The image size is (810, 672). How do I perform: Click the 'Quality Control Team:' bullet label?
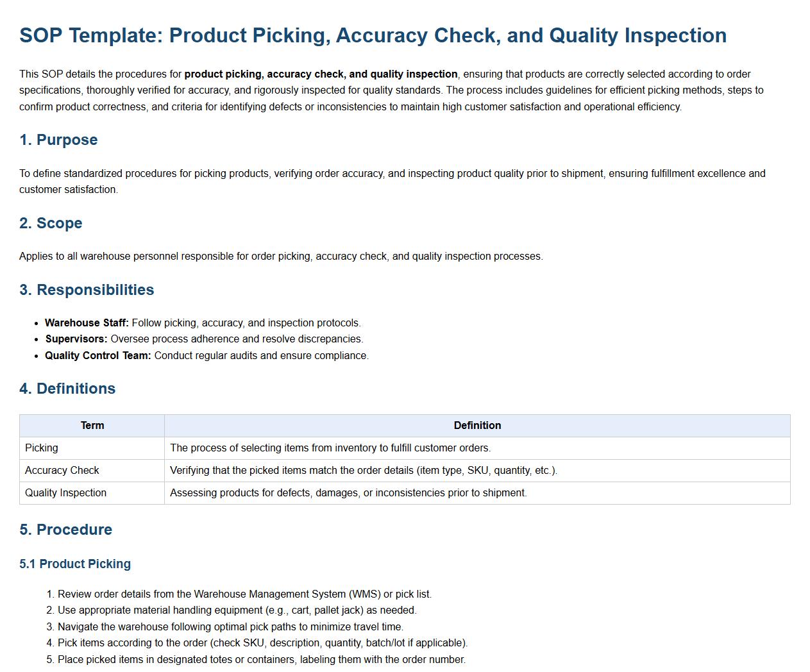(98, 356)
